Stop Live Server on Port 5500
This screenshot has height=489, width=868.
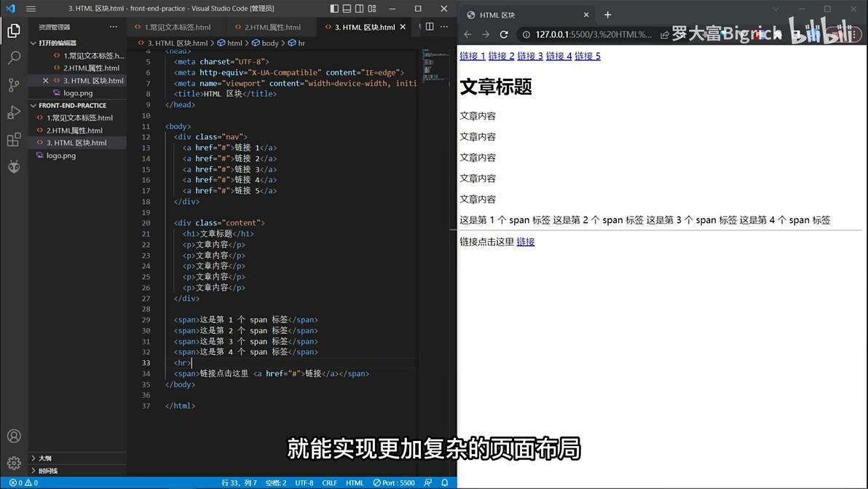394,483
